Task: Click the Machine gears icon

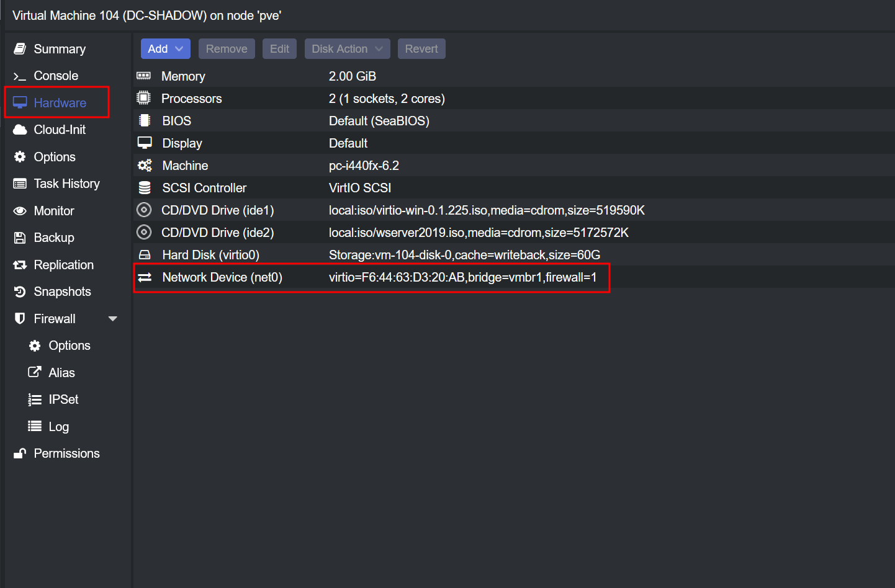Action: tap(145, 166)
